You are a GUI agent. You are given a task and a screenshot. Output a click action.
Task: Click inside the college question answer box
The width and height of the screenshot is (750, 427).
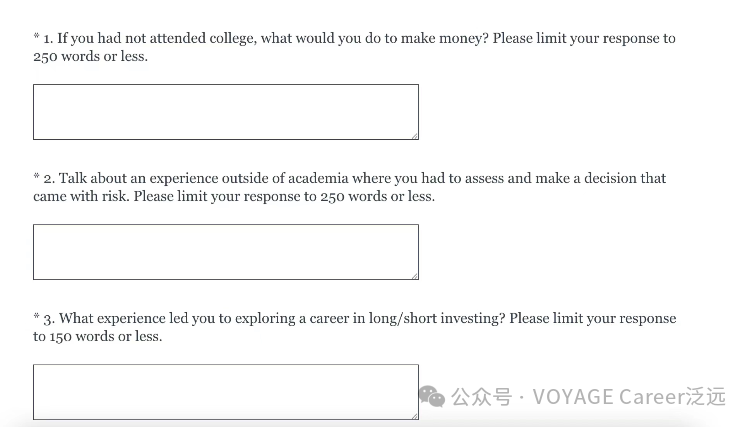coord(225,111)
